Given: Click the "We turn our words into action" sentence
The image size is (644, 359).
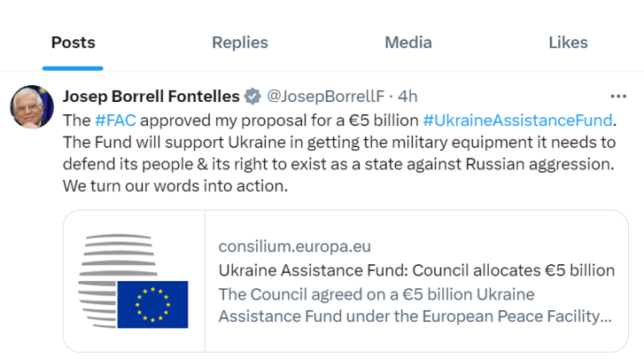Looking at the screenshot, I should point(176,188).
